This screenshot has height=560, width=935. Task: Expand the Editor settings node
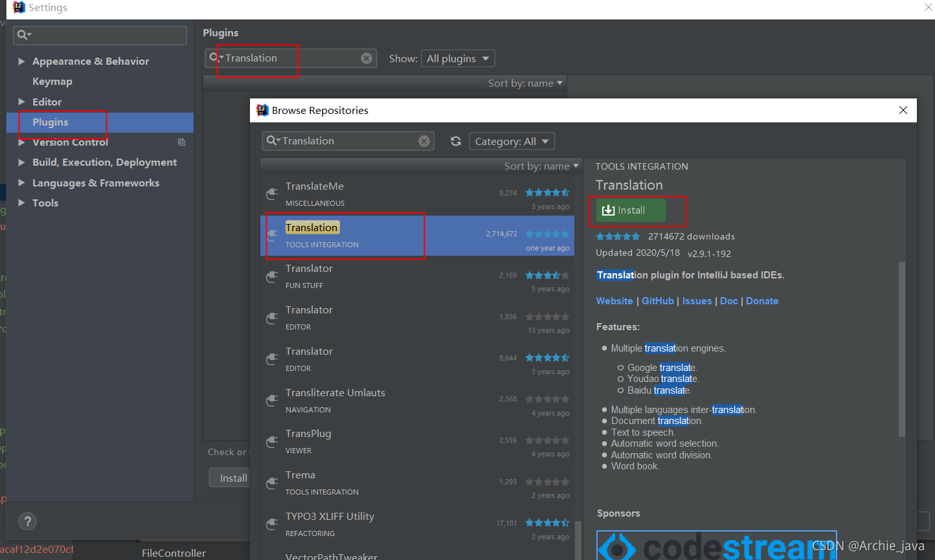coord(21,102)
